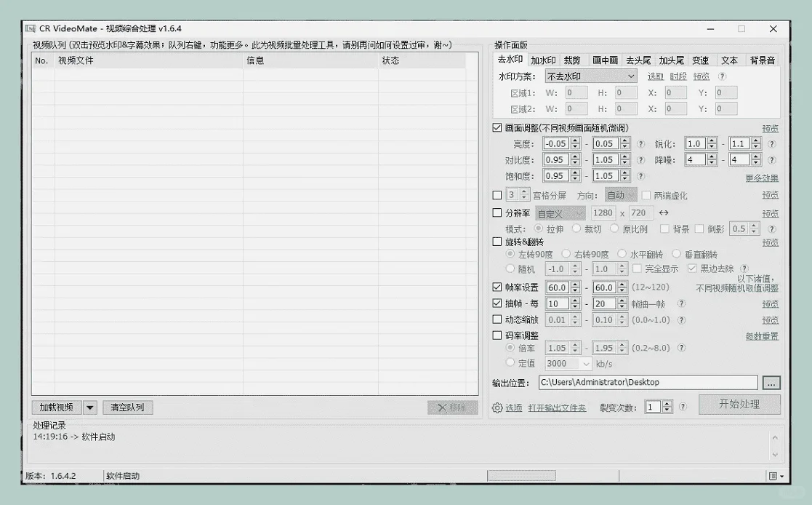Click the browse button beside output path

tap(771, 383)
